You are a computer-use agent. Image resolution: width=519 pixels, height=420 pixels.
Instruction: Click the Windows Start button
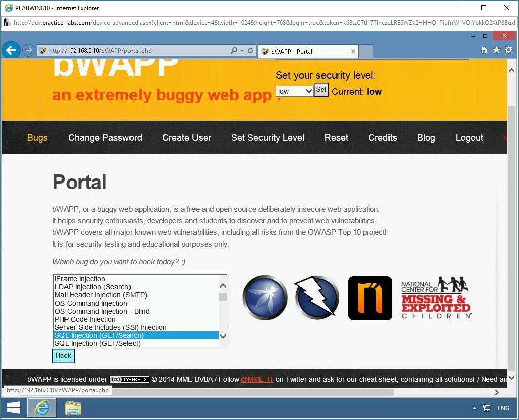coord(13,408)
